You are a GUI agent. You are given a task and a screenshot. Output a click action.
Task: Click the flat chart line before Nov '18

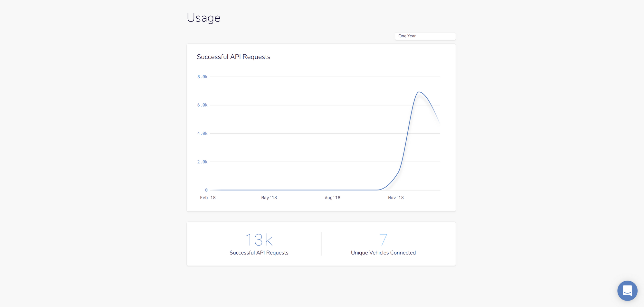pos(290,190)
